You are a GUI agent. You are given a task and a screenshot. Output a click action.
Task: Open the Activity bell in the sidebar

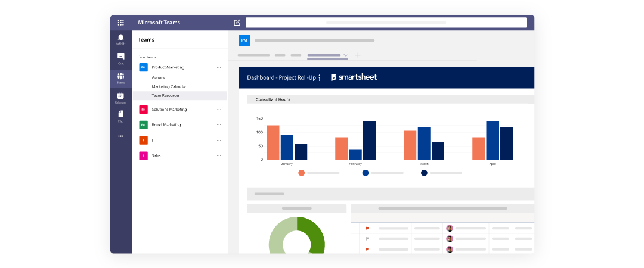tap(120, 39)
